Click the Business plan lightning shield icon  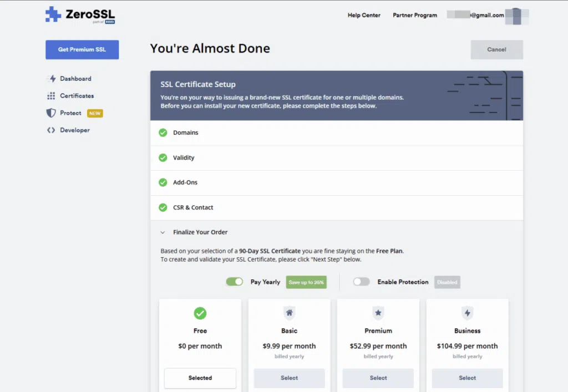[x=467, y=313]
